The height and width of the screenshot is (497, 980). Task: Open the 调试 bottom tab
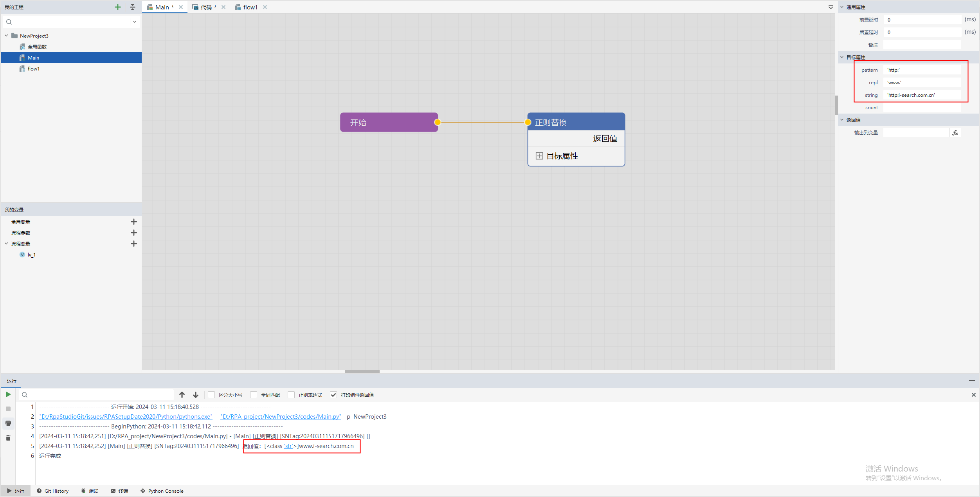[90, 491]
